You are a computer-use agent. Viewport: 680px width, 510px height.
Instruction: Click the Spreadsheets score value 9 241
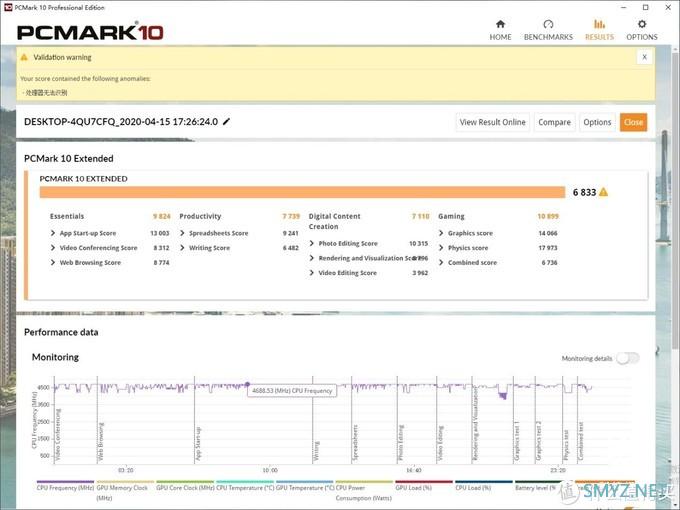291,233
